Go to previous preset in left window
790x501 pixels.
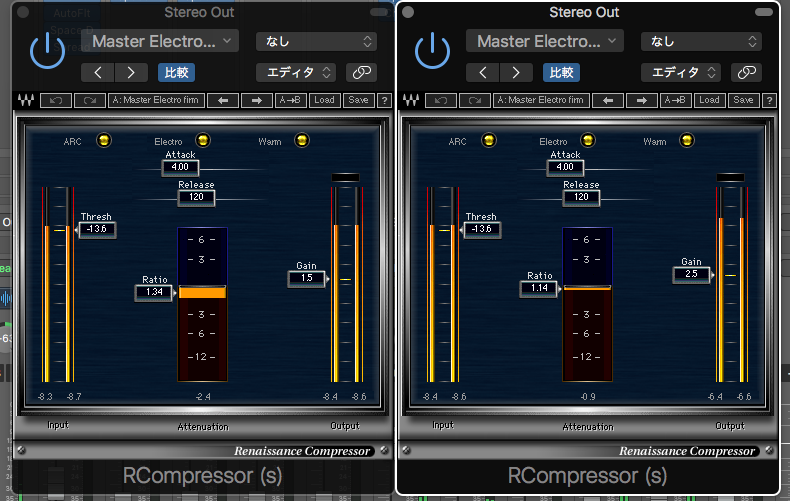[x=98, y=73]
